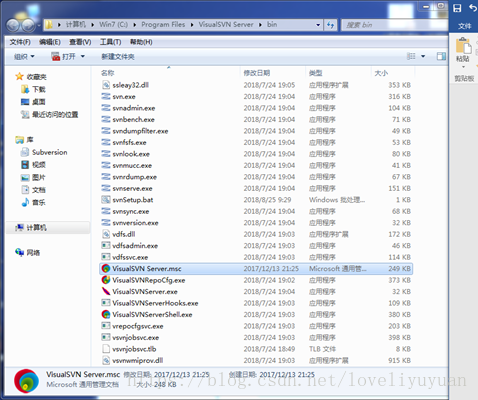Open the address bar history dropdown
The width and height of the screenshot is (478, 400).
(x=318, y=25)
